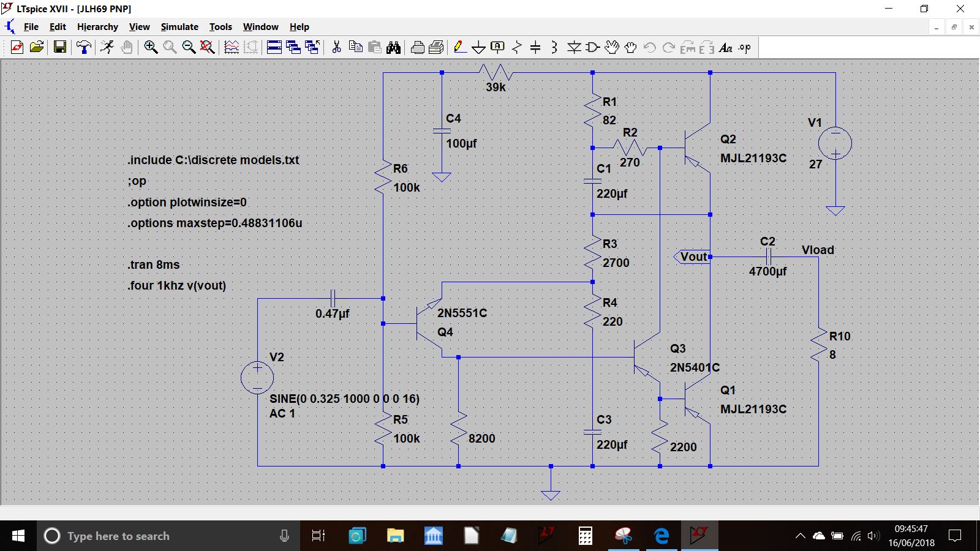This screenshot has height=551, width=980.
Task: Click the .option plotwinsize=0 directive
Action: tap(187, 202)
